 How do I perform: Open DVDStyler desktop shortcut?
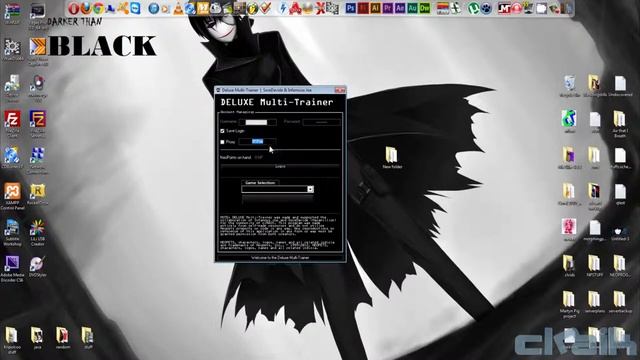(x=38, y=267)
